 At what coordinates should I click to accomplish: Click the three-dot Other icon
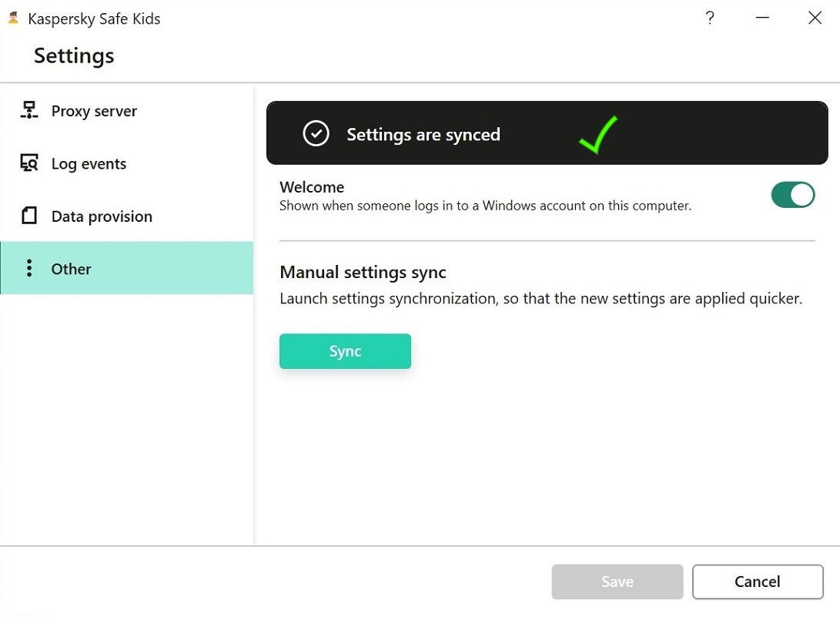[x=29, y=268]
